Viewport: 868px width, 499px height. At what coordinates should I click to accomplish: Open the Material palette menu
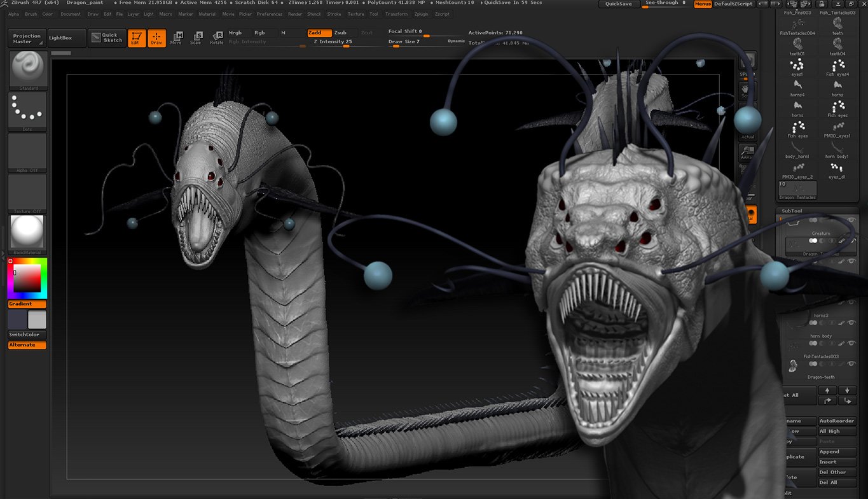click(x=207, y=14)
